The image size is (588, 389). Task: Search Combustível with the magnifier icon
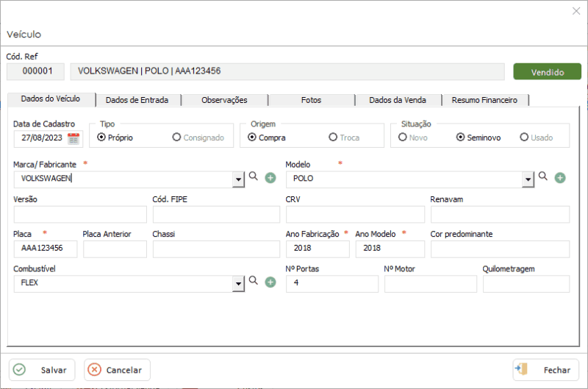(254, 281)
